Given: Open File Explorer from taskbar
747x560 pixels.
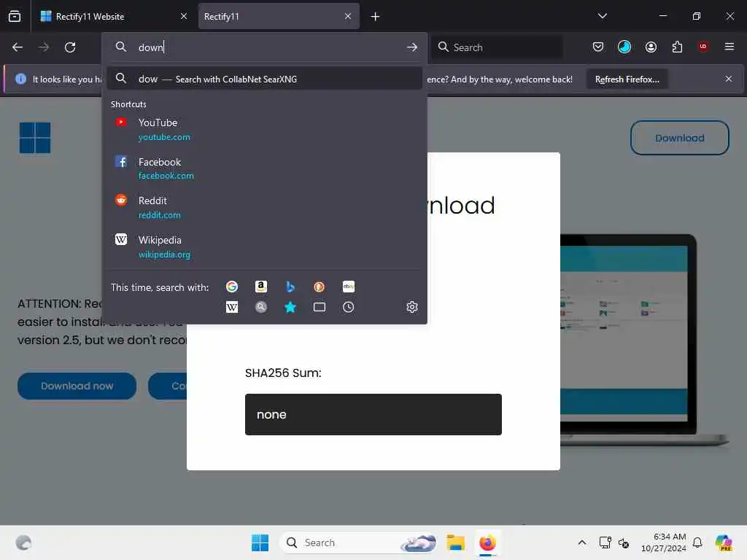Looking at the screenshot, I should click(x=455, y=542).
